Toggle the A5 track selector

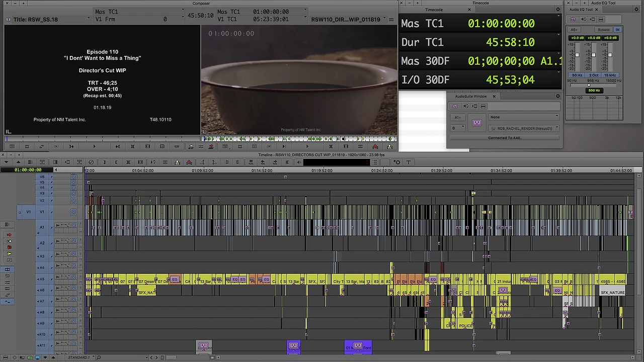point(42,279)
